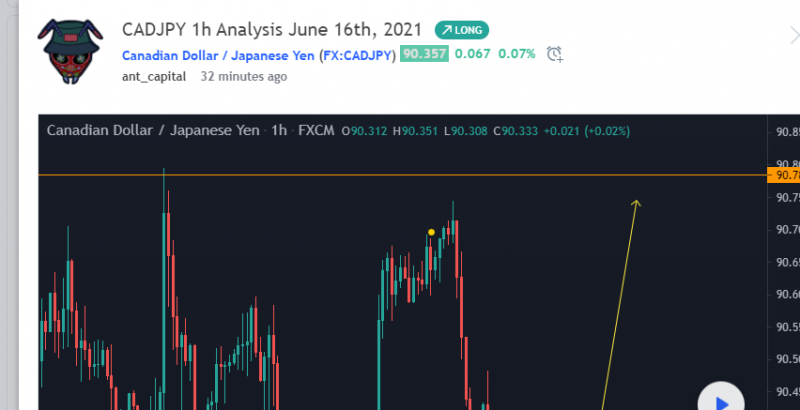800x410 pixels.
Task: Click the 32 minutes ago timestamp
Action: [244, 76]
